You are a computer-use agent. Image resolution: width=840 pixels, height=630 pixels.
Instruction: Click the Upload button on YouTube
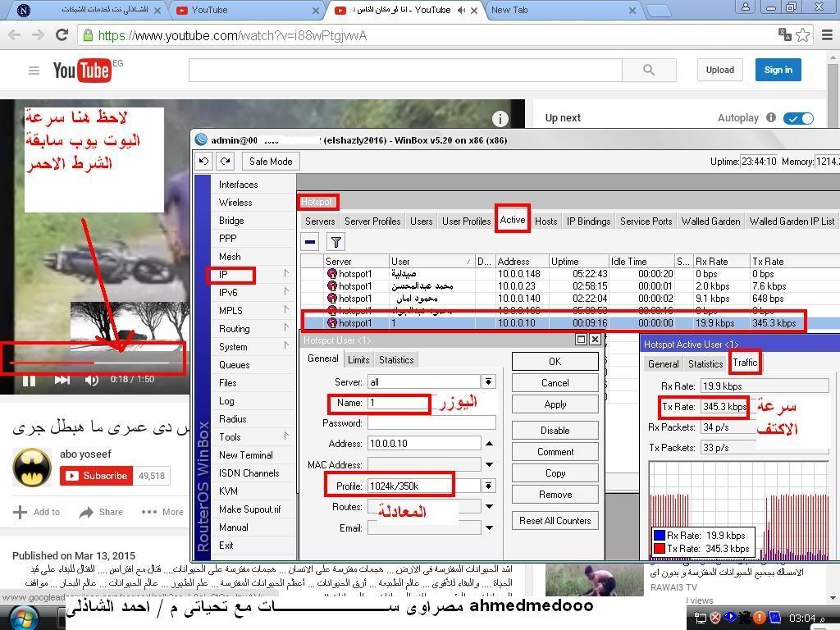[x=720, y=71]
